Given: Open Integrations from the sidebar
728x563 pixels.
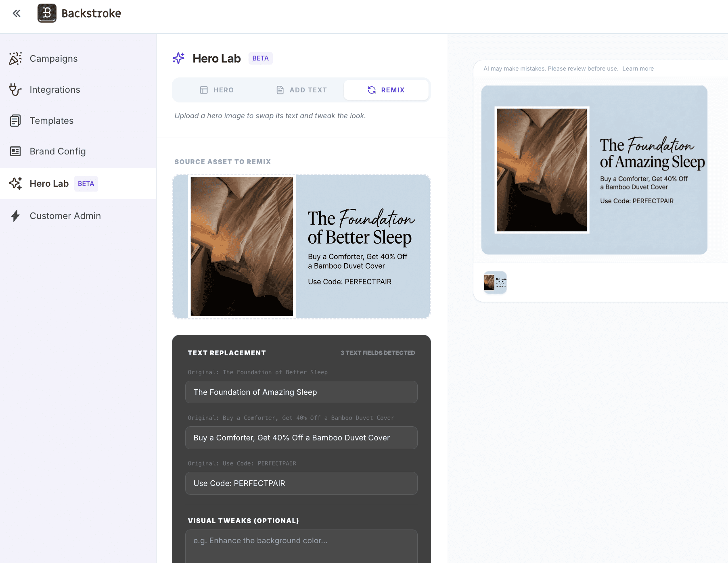Looking at the screenshot, I should click(78, 90).
